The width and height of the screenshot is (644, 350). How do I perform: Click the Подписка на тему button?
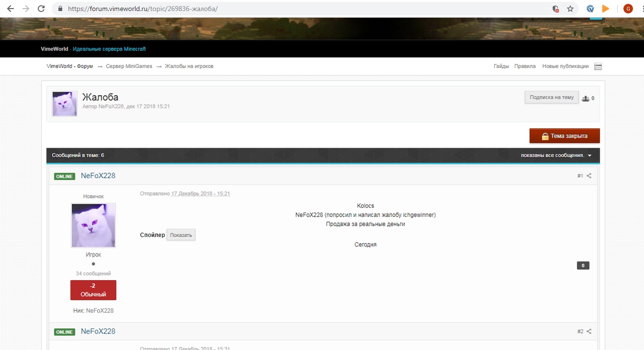(551, 98)
